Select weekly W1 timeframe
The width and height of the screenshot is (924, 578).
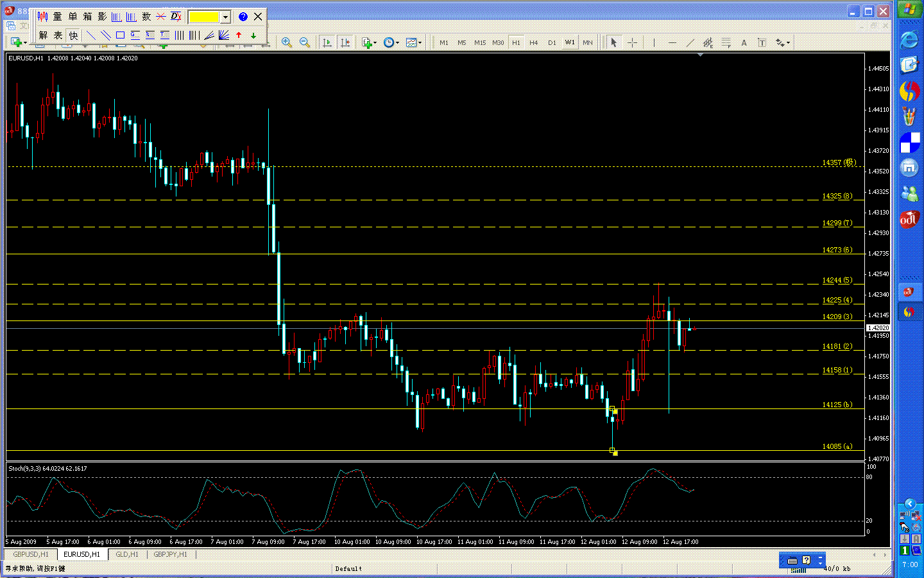[x=570, y=42]
